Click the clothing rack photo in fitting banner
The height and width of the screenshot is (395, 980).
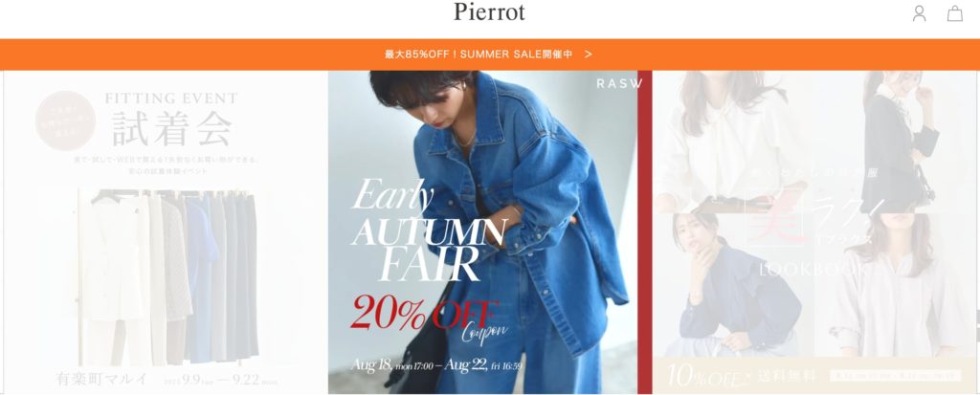169,276
